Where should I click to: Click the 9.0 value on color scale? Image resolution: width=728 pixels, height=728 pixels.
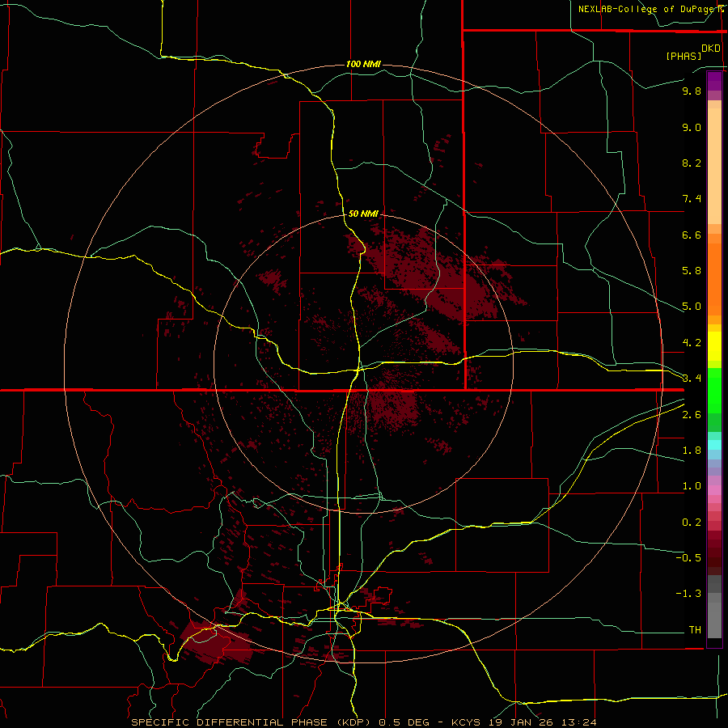coord(692,127)
